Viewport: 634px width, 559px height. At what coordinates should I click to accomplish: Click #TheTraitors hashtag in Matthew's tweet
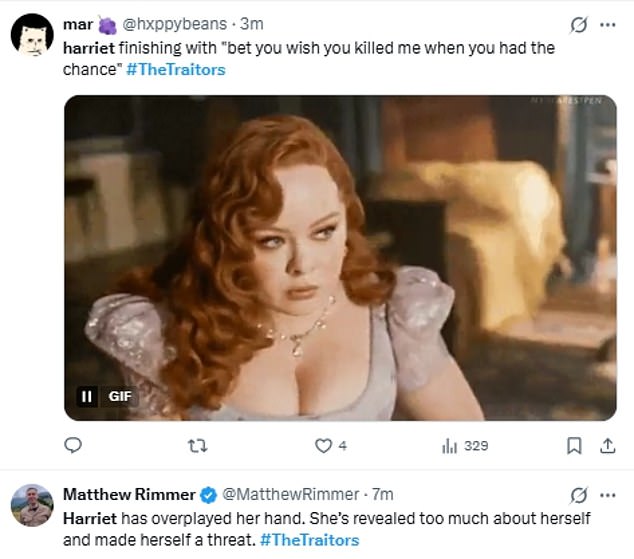[x=309, y=540]
